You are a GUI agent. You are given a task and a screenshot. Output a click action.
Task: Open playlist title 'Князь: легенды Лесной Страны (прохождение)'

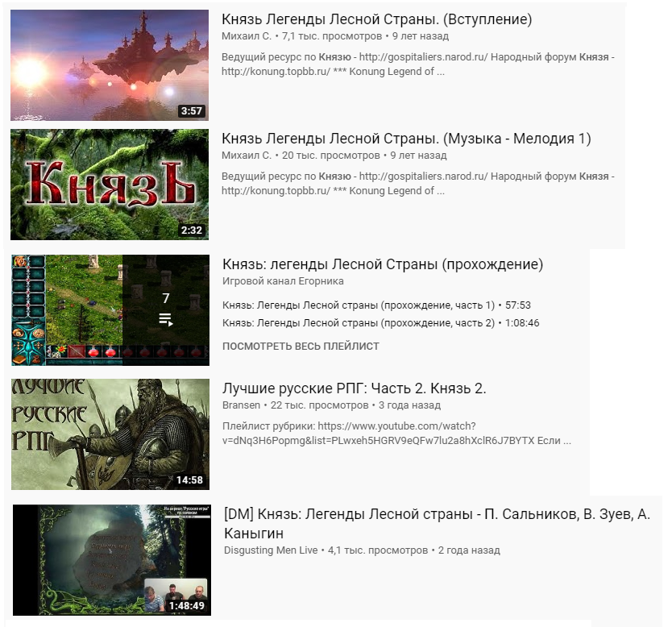pyautogui.click(x=383, y=264)
